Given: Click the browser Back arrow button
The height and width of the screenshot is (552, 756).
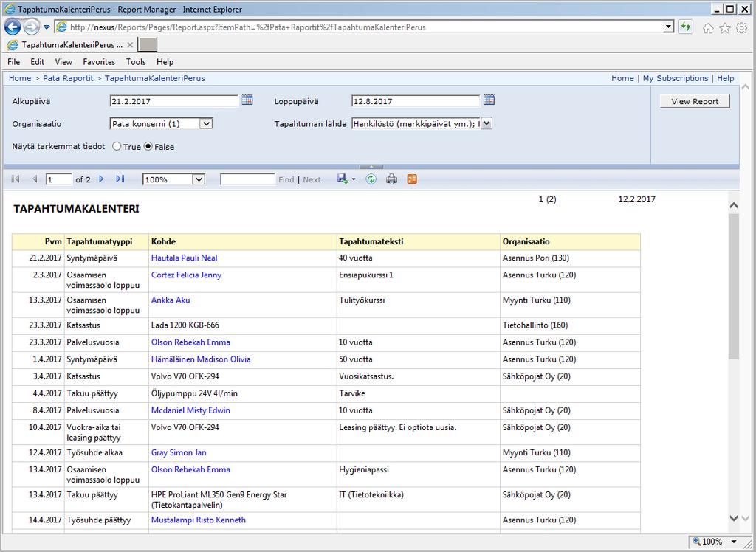Looking at the screenshot, I should click(x=13, y=27).
